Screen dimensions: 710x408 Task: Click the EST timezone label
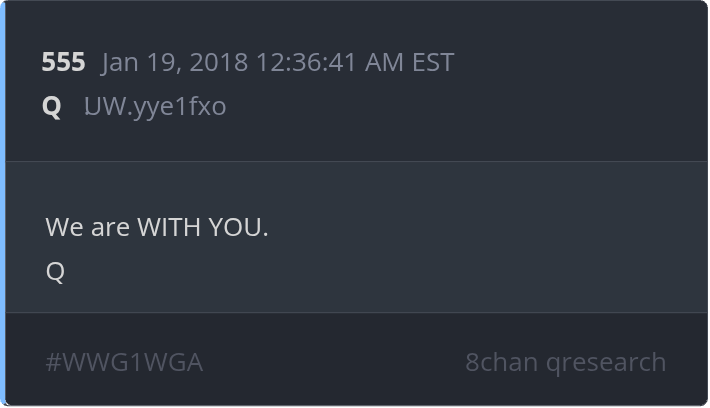433,62
